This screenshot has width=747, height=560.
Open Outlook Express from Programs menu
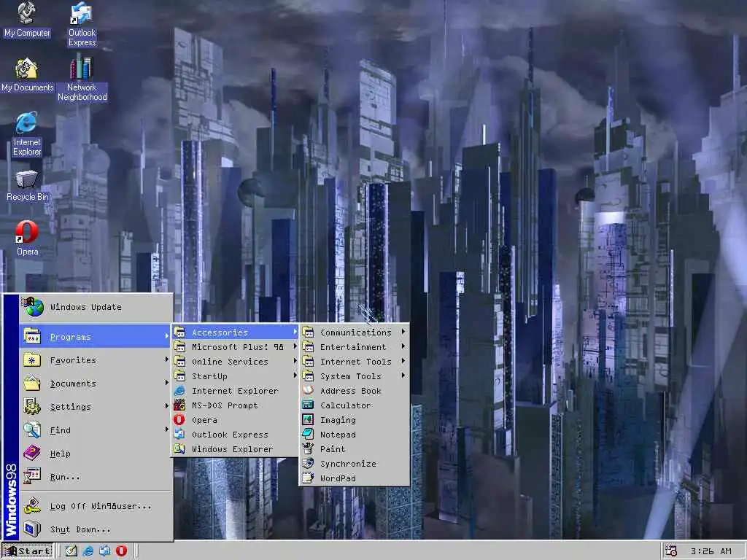click(236, 435)
